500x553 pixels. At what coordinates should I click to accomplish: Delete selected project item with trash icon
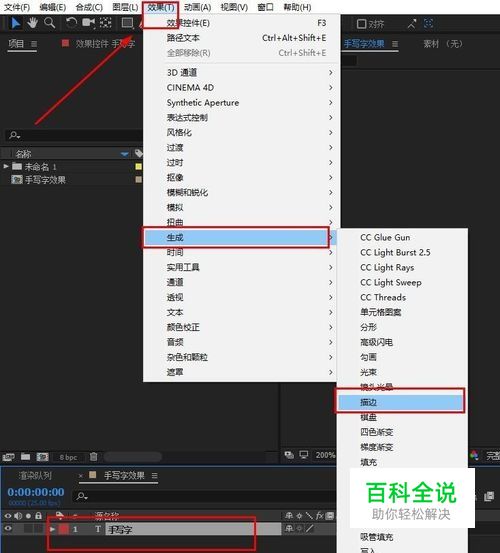93,457
